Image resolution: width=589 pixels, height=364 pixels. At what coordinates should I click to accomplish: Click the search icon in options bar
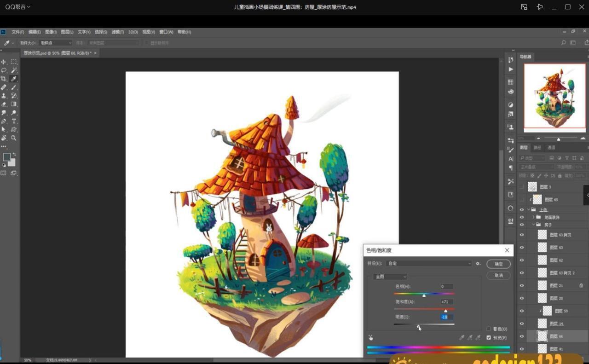(x=564, y=43)
